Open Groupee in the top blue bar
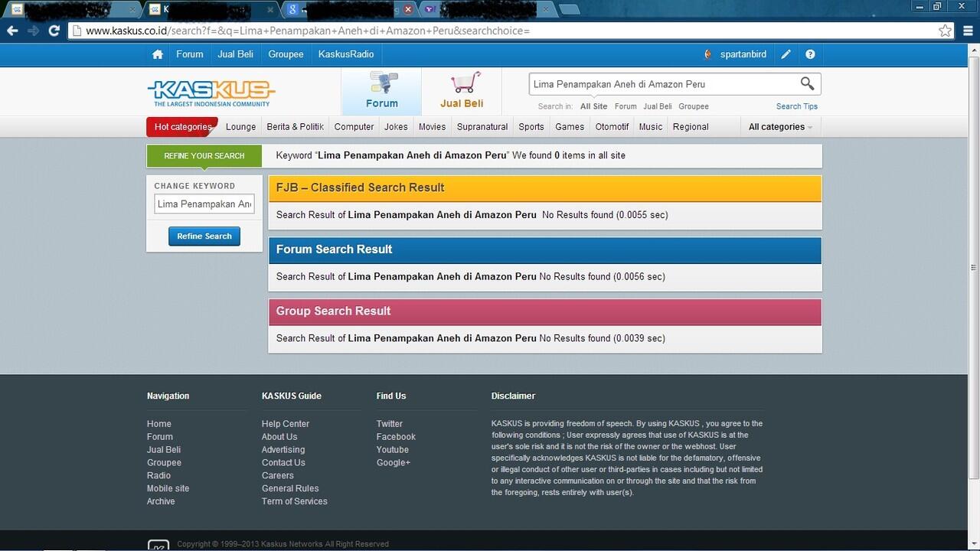980x551 pixels. pyautogui.click(x=286, y=54)
